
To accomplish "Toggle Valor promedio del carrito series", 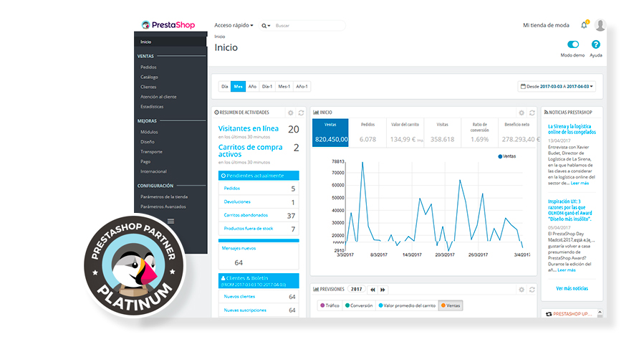I will tap(407, 305).
